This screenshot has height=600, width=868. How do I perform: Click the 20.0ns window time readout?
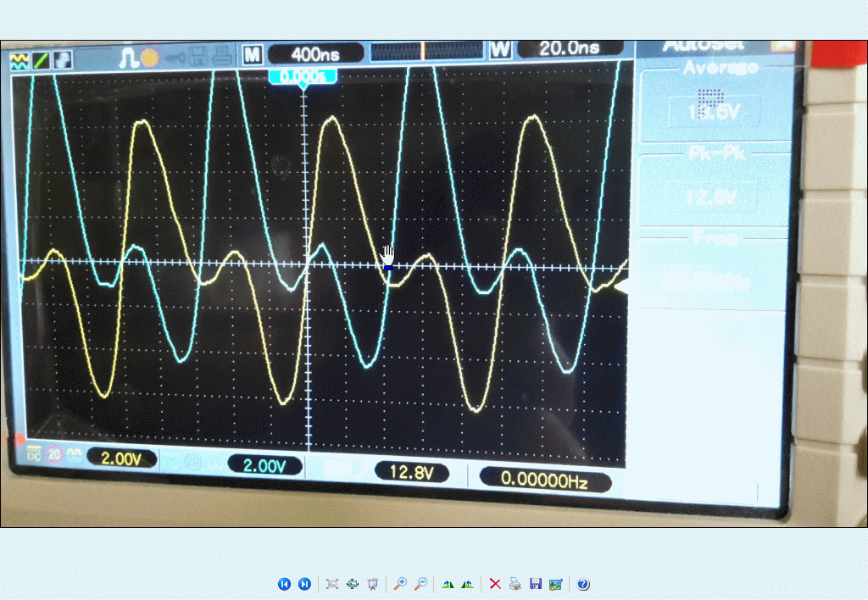tap(568, 48)
